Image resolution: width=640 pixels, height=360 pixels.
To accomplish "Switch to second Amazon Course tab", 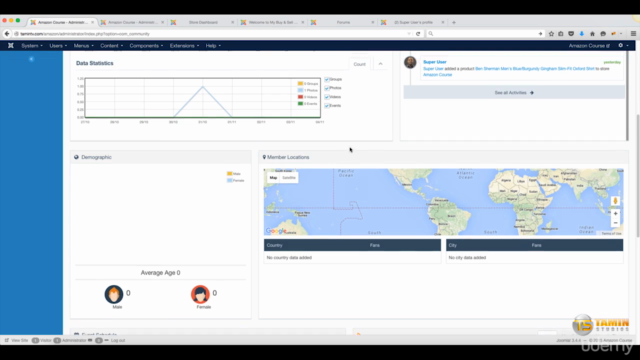I will [x=132, y=22].
